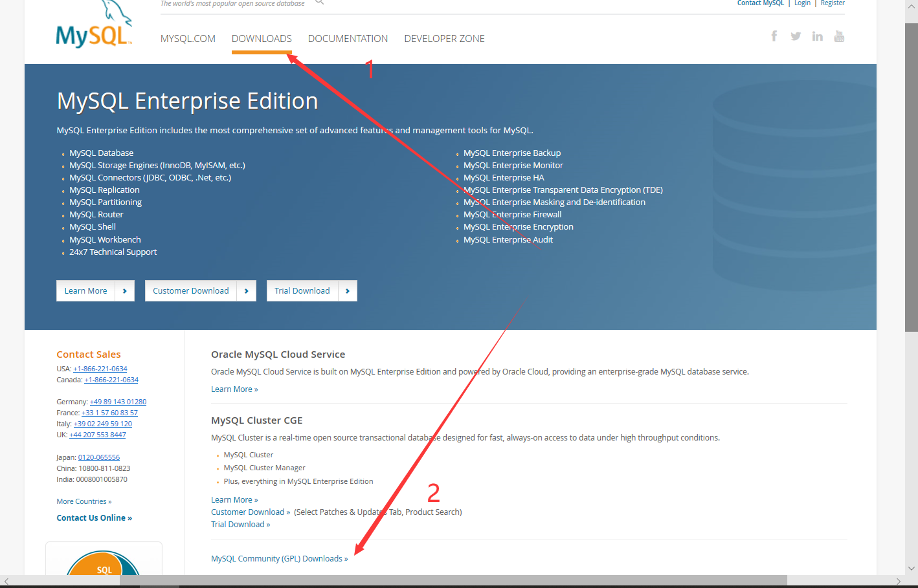Open the DOWNLOADS menu item
Screen dimensions: 918x588
tap(262, 39)
